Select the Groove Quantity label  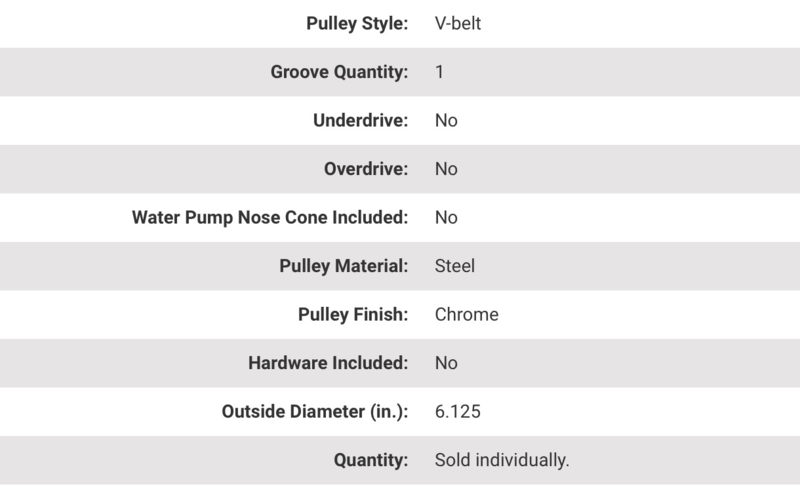click(339, 72)
